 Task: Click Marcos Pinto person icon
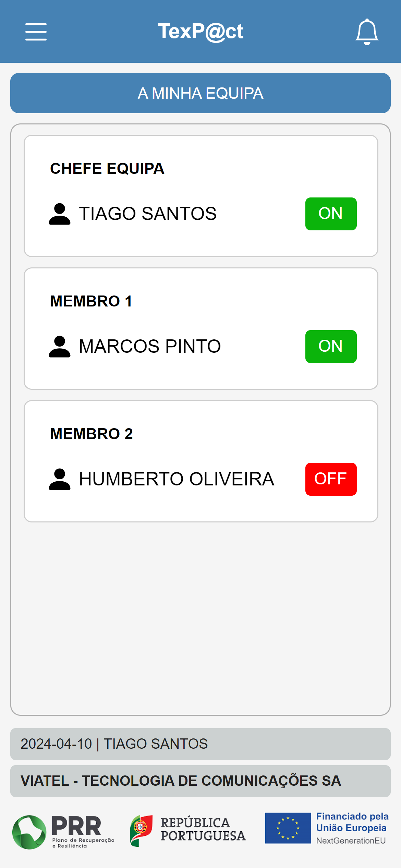tap(60, 347)
